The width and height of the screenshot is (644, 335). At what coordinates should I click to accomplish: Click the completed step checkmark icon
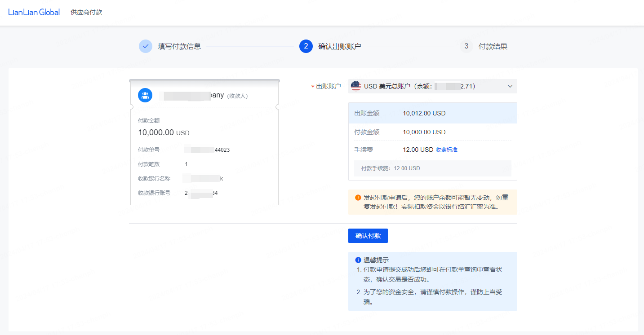146,46
